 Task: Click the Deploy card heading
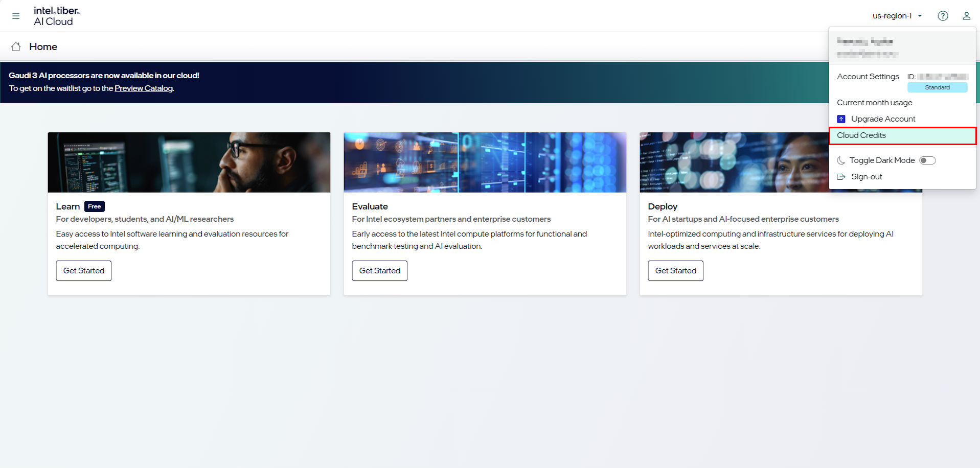point(663,206)
